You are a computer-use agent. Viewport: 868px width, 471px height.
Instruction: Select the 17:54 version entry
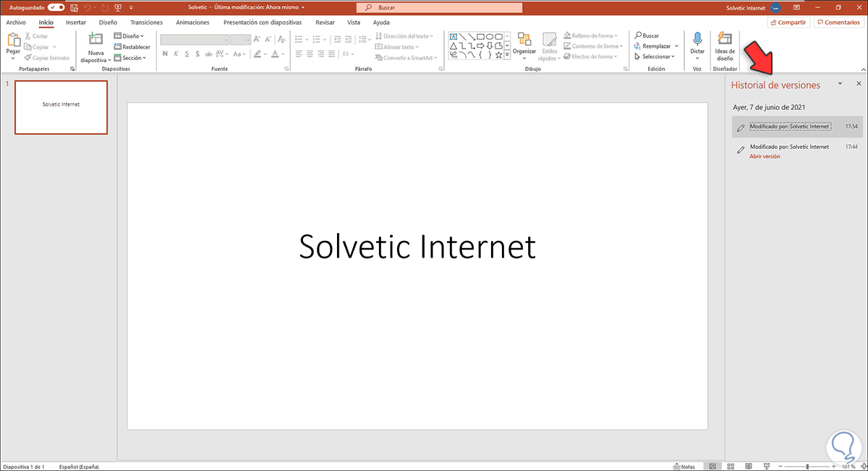tap(797, 127)
